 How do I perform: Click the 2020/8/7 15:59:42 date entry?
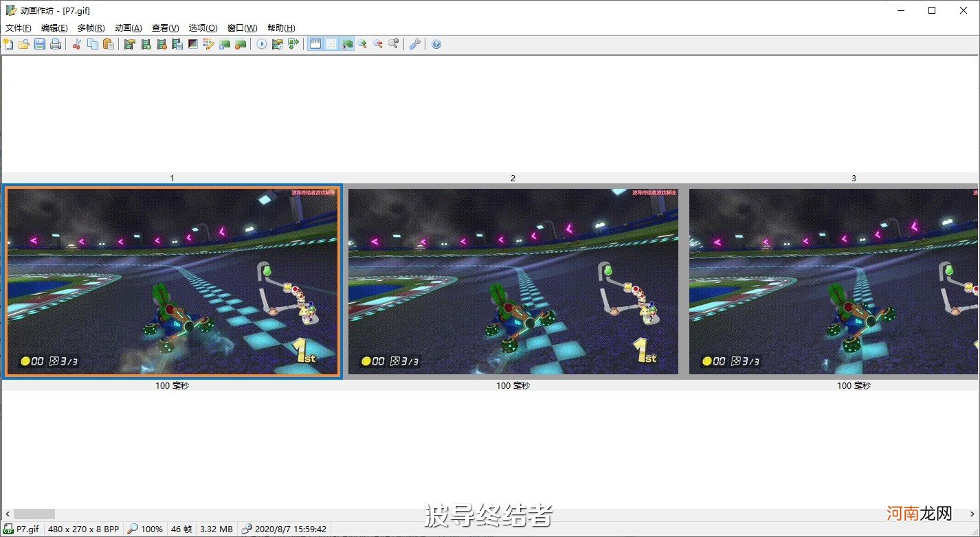click(284, 529)
